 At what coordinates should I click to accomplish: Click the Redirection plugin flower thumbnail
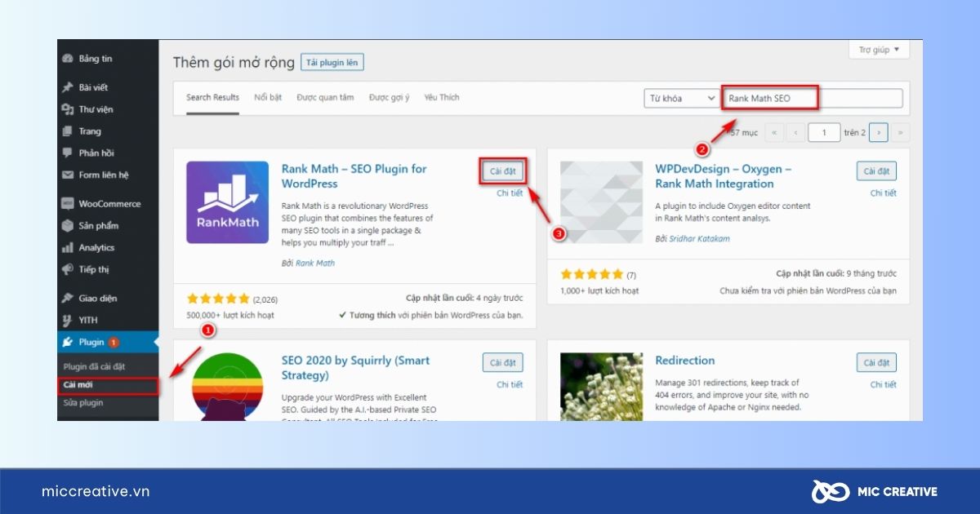click(601, 387)
